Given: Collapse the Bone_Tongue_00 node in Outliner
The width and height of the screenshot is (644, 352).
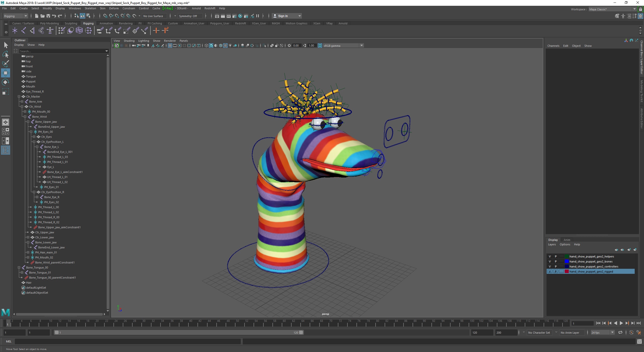Looking at the screenshot, I should (x=19, y=268).
